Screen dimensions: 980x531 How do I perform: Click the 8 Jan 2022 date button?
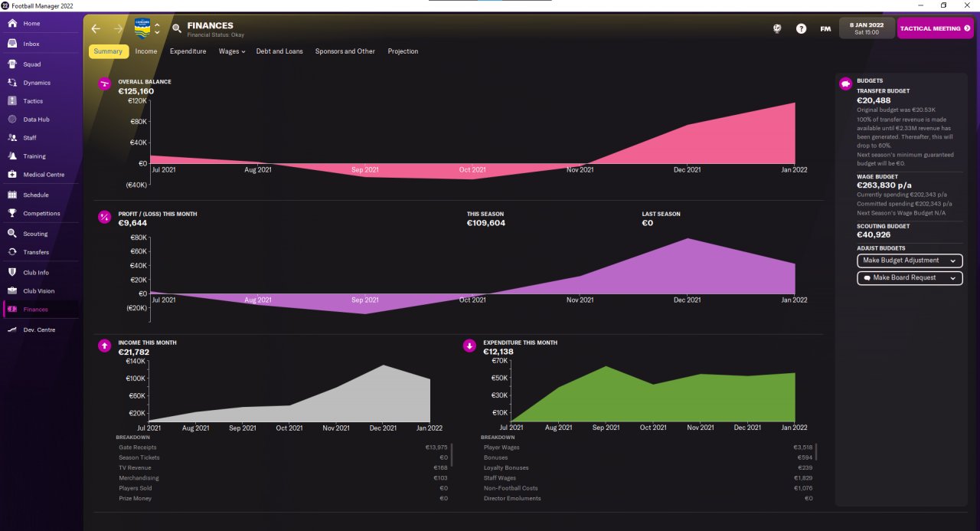[867, 28]
